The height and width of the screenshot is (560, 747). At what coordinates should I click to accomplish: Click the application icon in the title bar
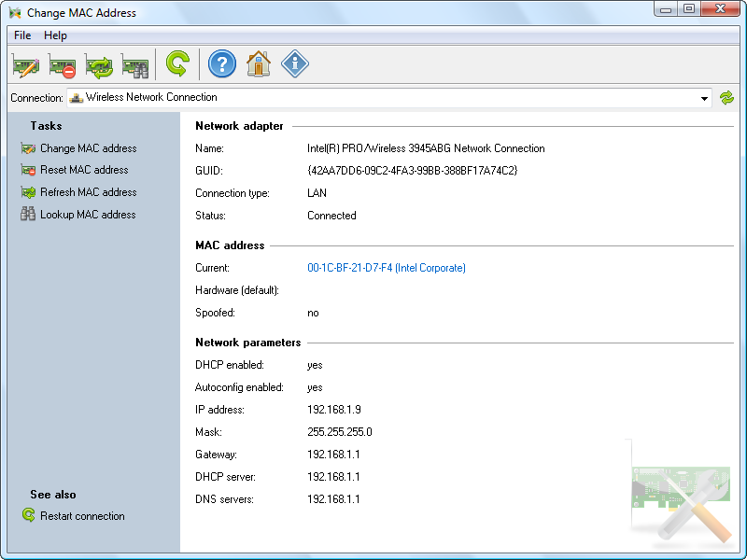point(15,13)
